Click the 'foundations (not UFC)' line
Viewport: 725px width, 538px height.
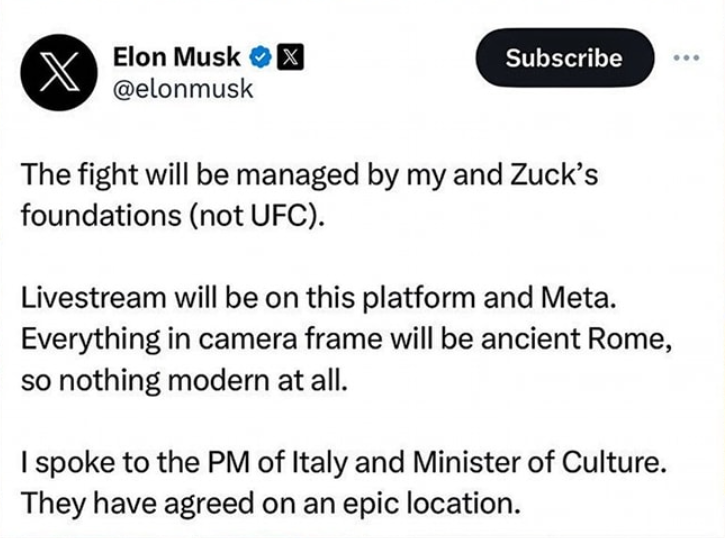pyautogui.click(x=172, y=215)
